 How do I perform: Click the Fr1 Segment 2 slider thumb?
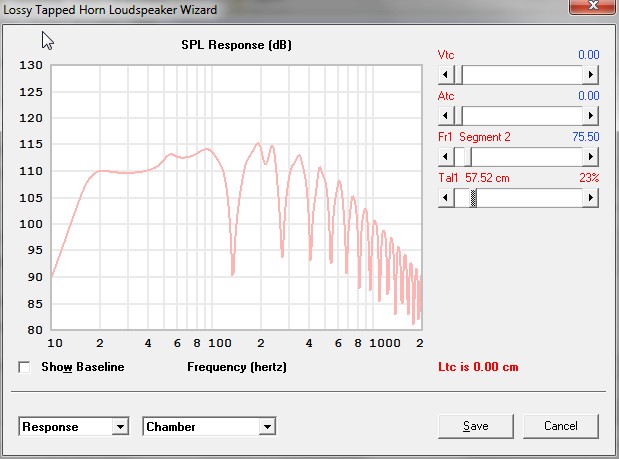(x=467, y=157)
